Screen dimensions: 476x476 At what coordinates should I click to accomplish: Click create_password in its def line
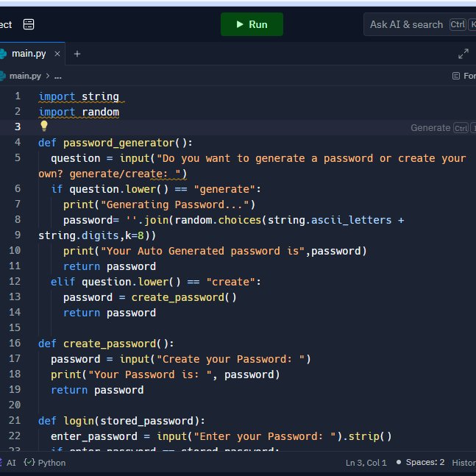(110, 344)
